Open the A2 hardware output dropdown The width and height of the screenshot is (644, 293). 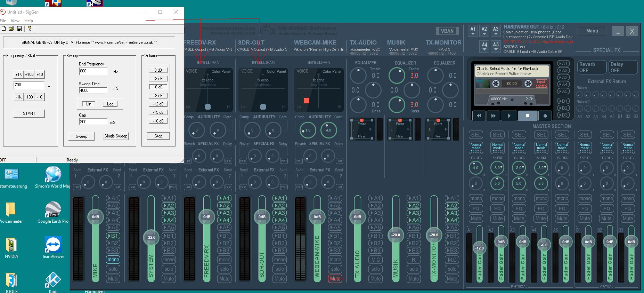[484, 31]
